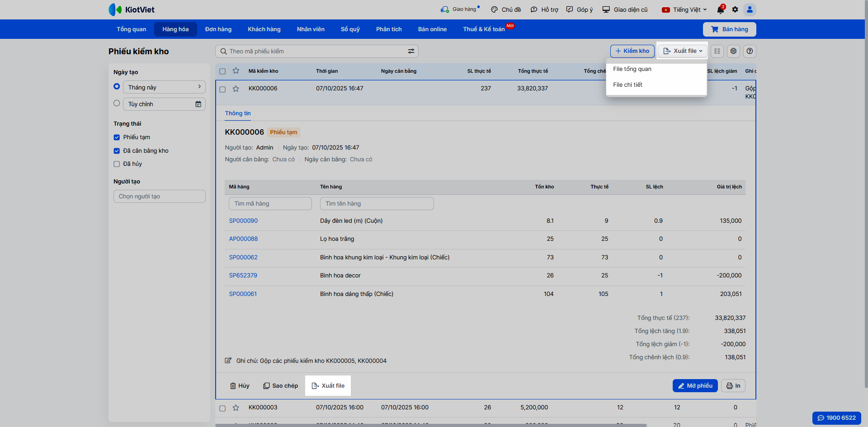The height and width of the screenshot is (427, 868).
Task: Edit the note with pencil icon
Action: pos(228,361)
